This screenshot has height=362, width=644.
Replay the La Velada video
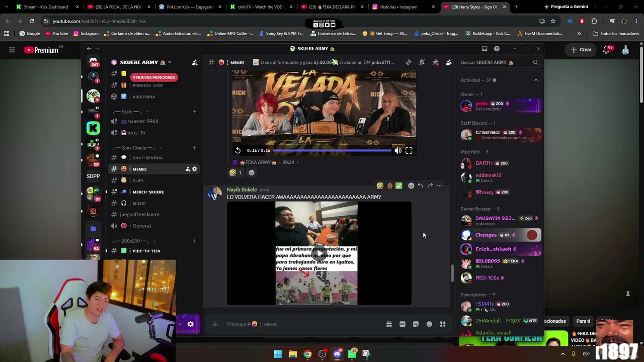coord(238,150)
